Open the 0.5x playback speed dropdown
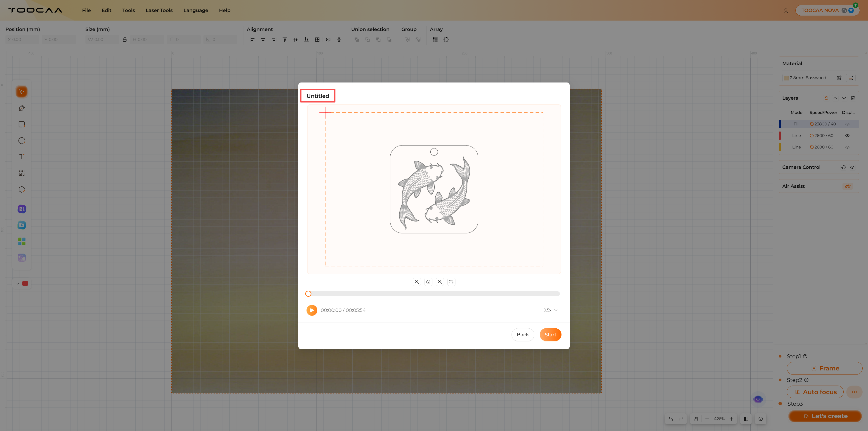Viewport: 868px width, 431px height. click(x=550, y=310)
